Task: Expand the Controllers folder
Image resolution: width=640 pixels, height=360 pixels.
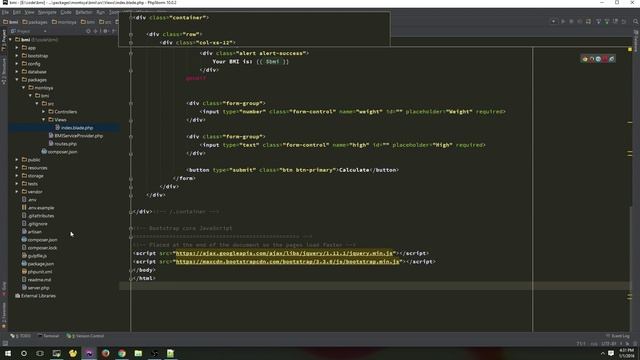Action: click(44, 112)
